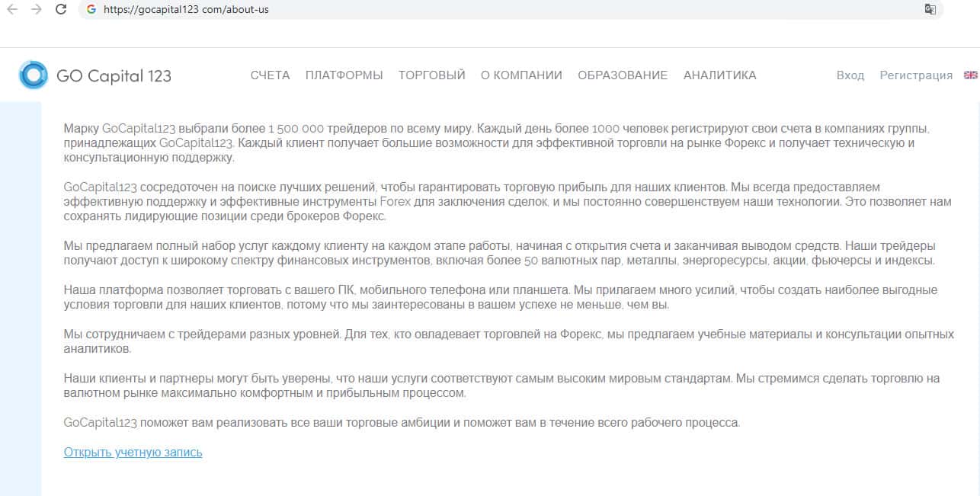
Task: Open the ПЛАТФОРМЫ menu
Action: [x=344, y=75]
